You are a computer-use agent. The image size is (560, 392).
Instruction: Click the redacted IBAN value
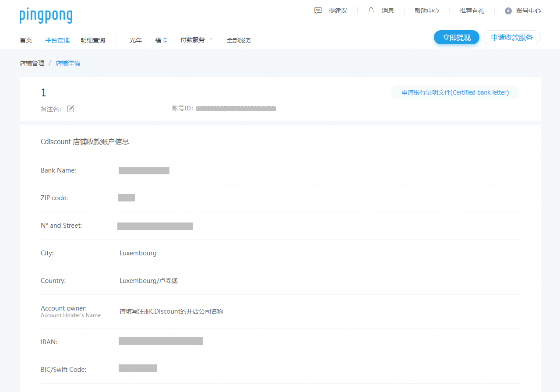161,341
